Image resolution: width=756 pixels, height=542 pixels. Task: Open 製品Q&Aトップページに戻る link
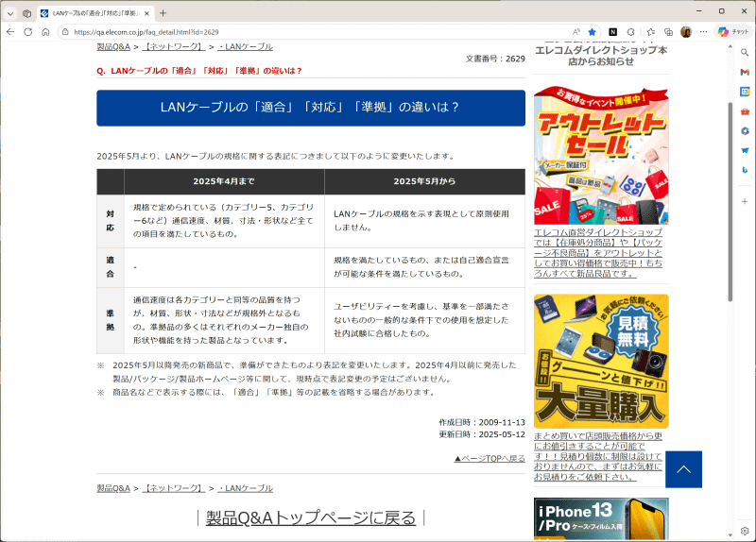(x=311, y=517)
